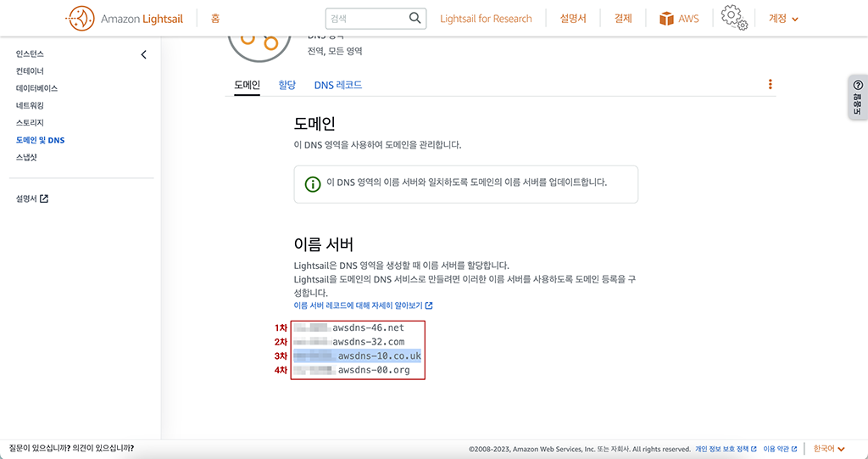
Task: Select 인스턴스 in the sidebar
Action: [30, 53]
